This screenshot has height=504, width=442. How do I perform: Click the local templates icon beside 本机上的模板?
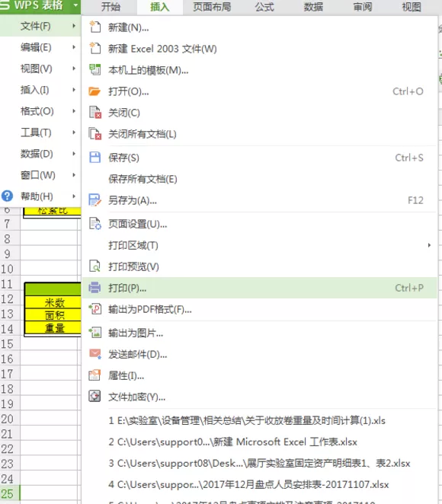(94, 69)
